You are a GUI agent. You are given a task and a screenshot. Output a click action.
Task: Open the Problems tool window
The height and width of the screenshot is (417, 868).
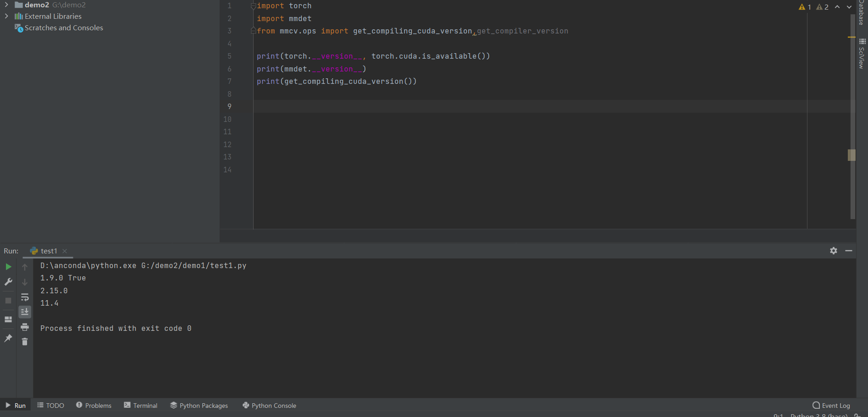[94, 406]
